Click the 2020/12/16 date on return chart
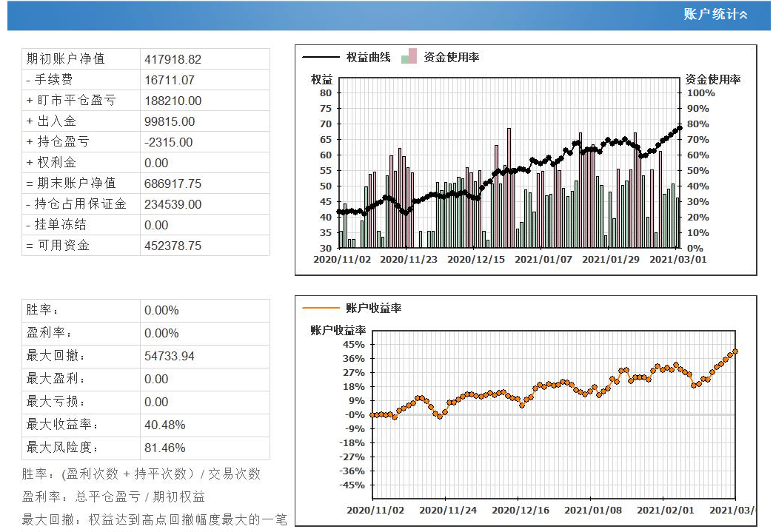This screenshot has height=532, width=773. (521, 511)
